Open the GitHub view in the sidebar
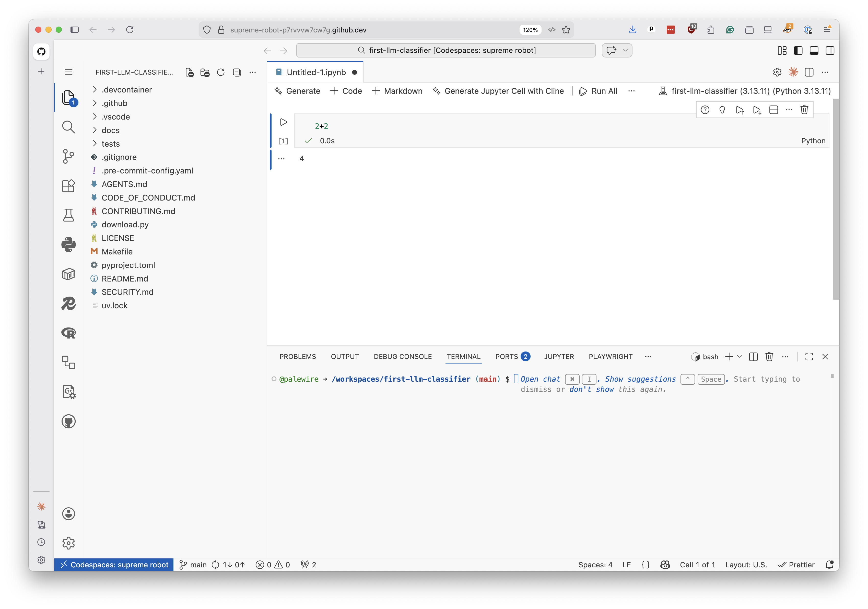Image resolution: width=868 pixels, height=609 pixels. [68, 421]
